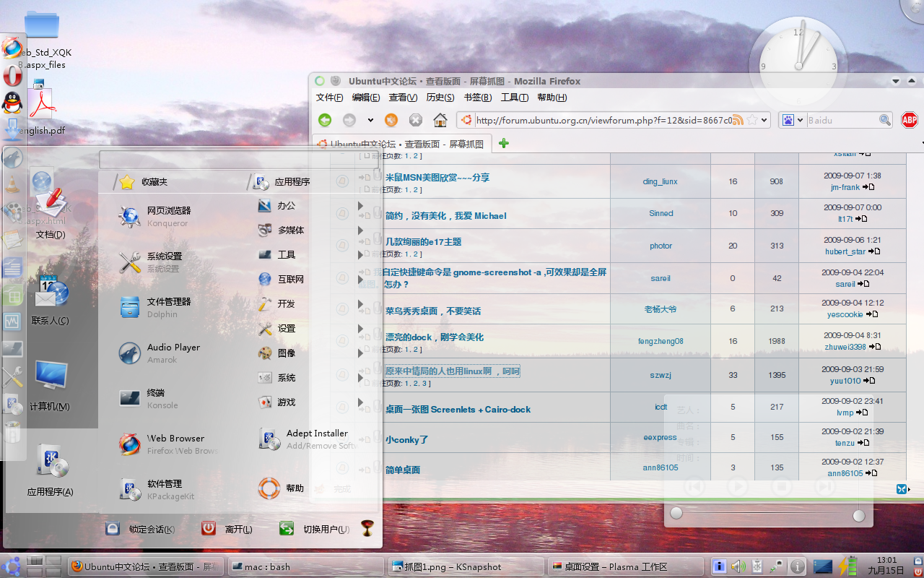Image resolution: width=924 pixels, height=578 pixels.
Task: Open 帮助 lifebuoy entry in launcher
Action: (282, 488)
